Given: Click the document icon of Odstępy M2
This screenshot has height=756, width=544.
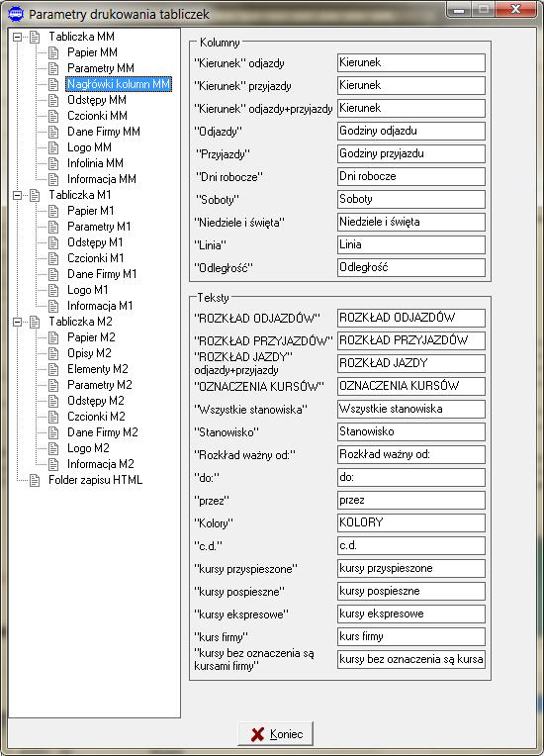Looking at the screenshot, I should coord(53,401).
